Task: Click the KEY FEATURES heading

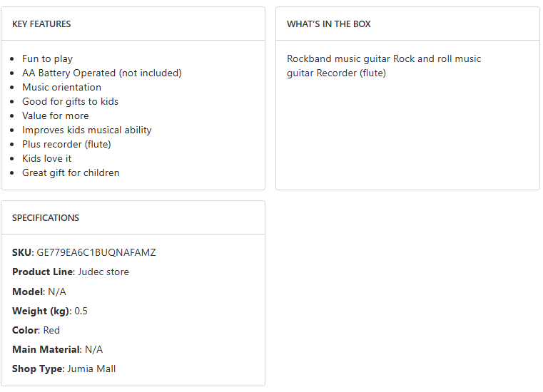Action: (41, 24)
